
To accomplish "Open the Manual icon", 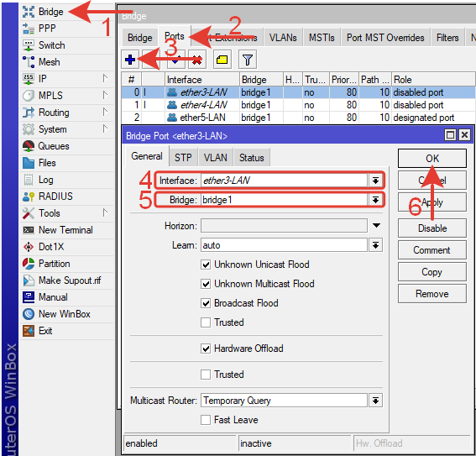I will click(29, 297).
